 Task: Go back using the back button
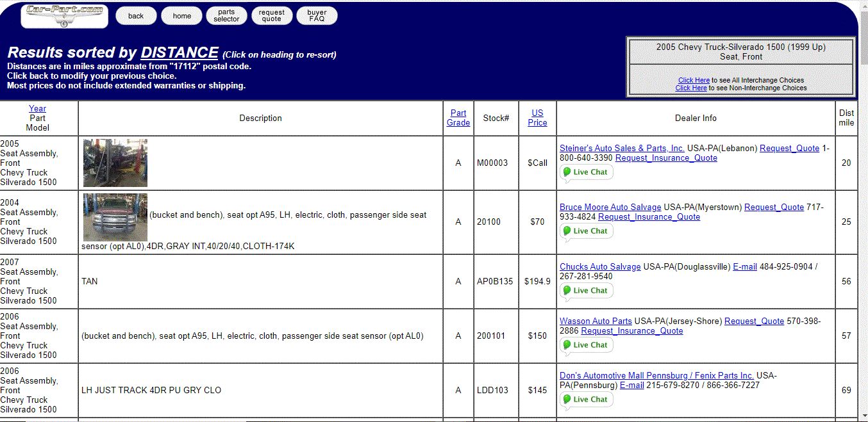(136, 16)
